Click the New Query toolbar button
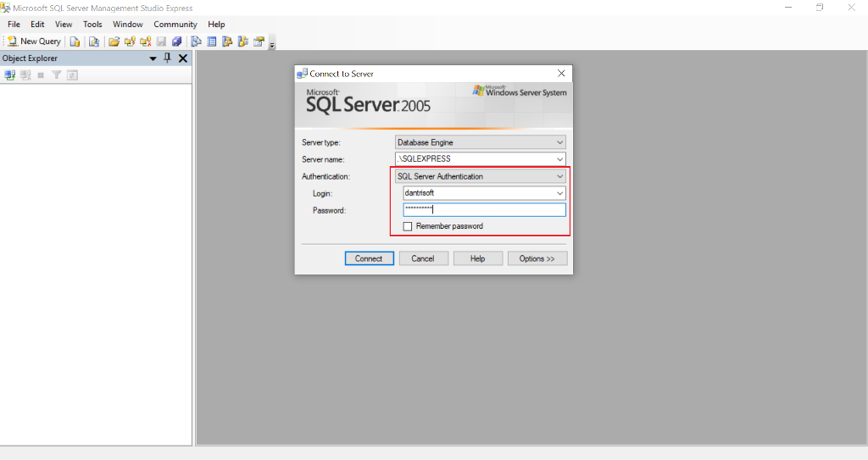868x460 pixels. coord(34,42)
